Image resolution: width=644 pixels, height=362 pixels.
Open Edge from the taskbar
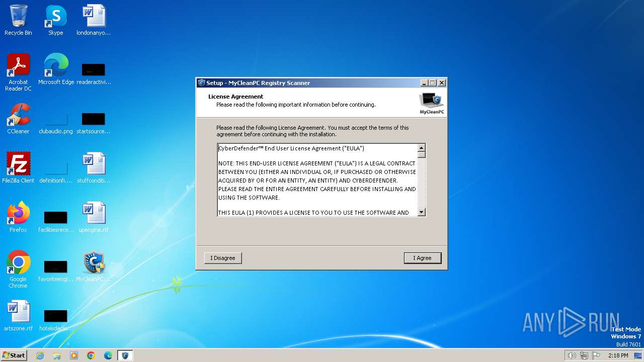point(108,355)
